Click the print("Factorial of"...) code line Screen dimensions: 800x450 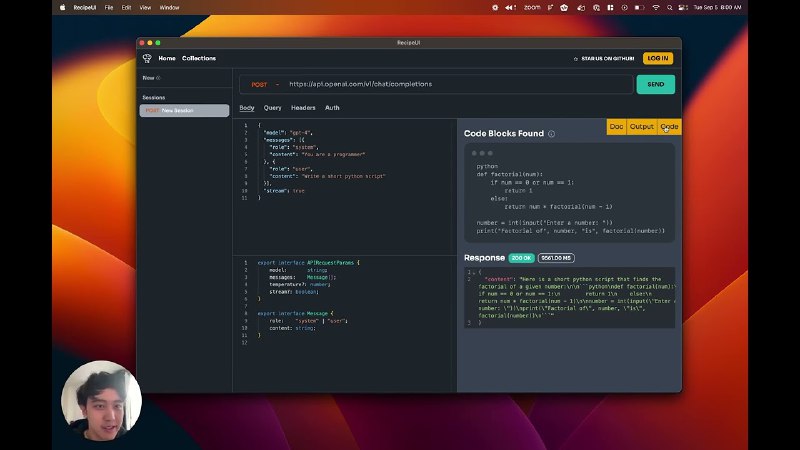pyautogui.click(x=570, y=231)
